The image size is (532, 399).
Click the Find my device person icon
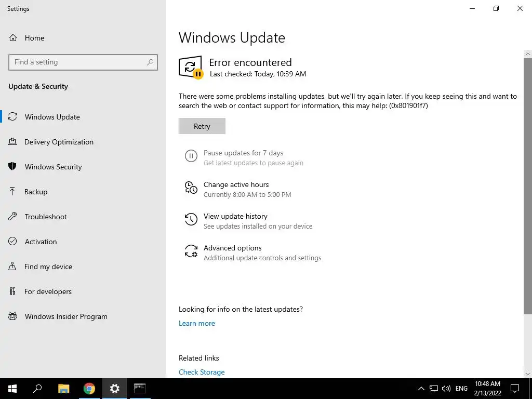[x=12, y=267]
